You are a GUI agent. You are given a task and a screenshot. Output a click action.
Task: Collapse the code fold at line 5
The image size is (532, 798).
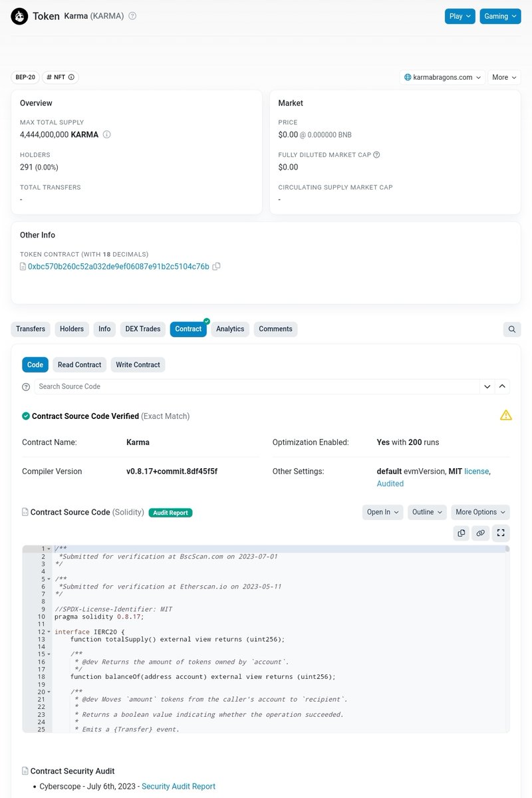(x=49, y=579)
